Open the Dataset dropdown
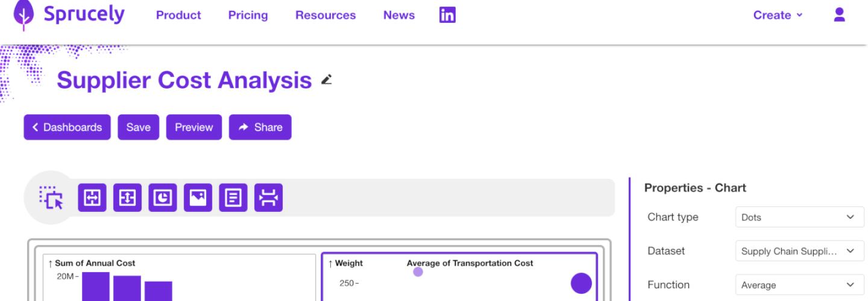Screen dimensions: 868x301 pos(799,251)
